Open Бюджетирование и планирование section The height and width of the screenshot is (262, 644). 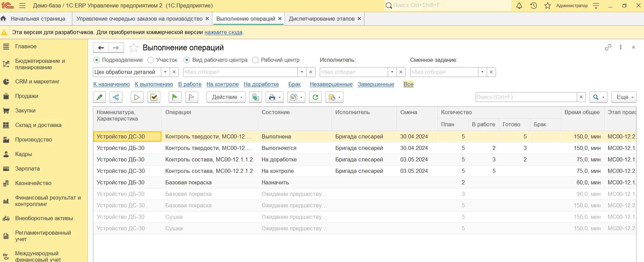(44, 64)
